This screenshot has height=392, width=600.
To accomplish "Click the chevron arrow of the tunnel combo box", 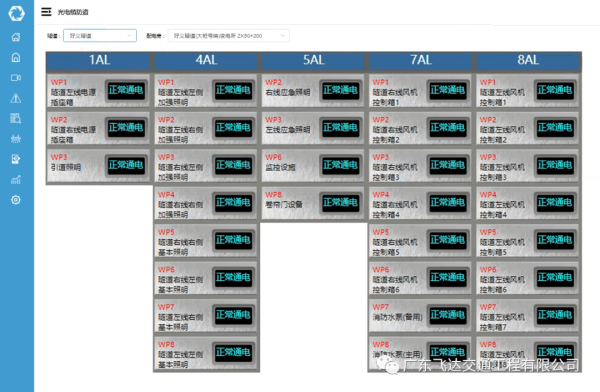I will [129, 36].
